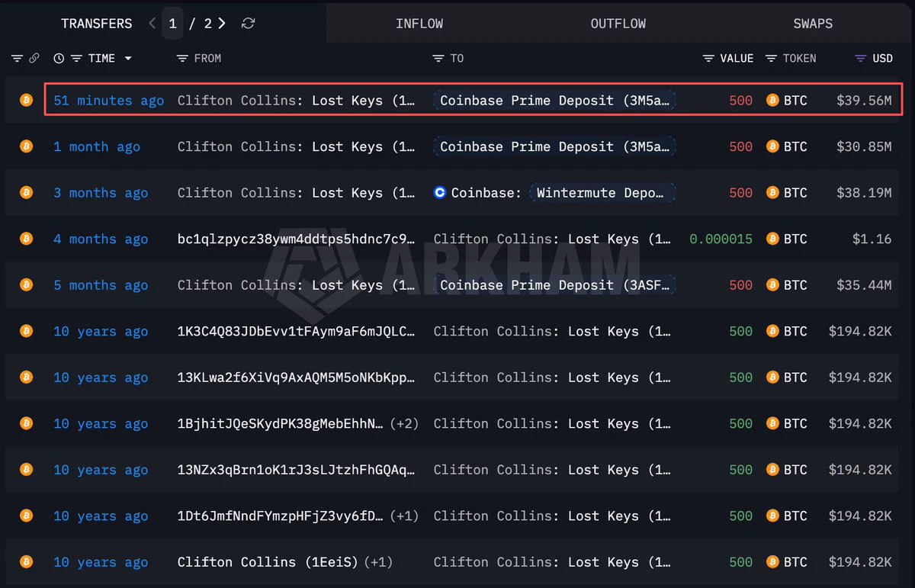915x588 pixels.
Task: Open Wintermute Deposit label
Action: click(x=602, y=193)
